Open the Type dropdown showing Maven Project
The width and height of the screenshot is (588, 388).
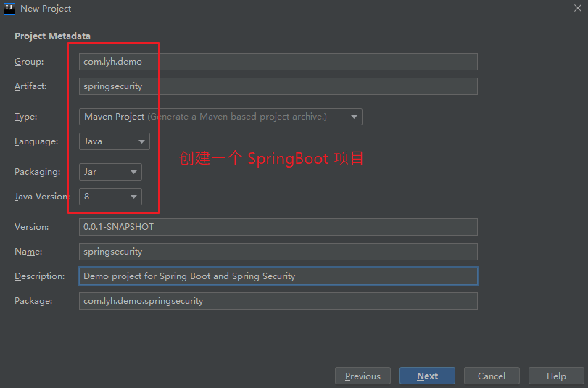(220, 117)
